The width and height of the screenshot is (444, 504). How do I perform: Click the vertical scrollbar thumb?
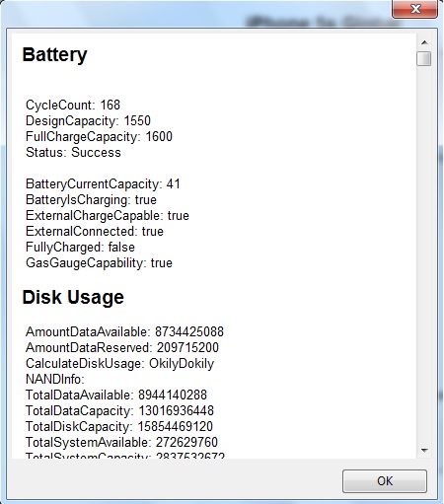coord(424,58)
